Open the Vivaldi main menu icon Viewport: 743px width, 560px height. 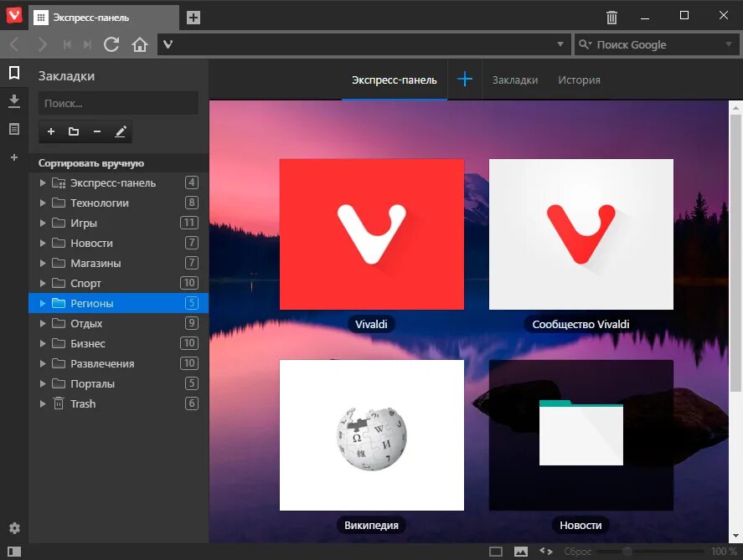pyautogui.click(x=13, y=15)
